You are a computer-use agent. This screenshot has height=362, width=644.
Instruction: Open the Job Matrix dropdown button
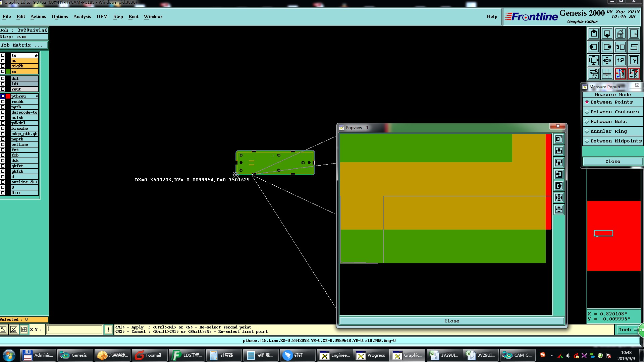[x=24, y=45]
